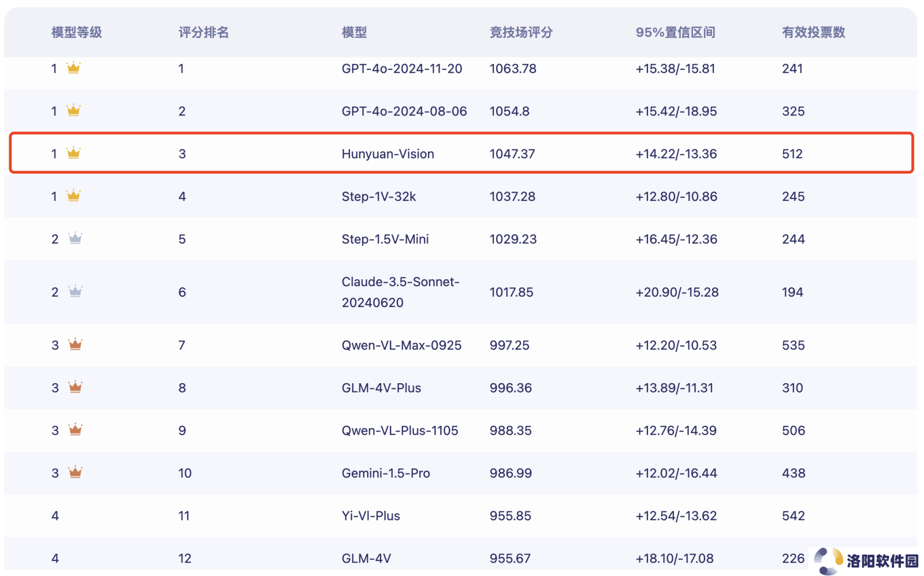Click the vote count 438
The width and height of the screenshot is (924, 576).
[793, 474]
